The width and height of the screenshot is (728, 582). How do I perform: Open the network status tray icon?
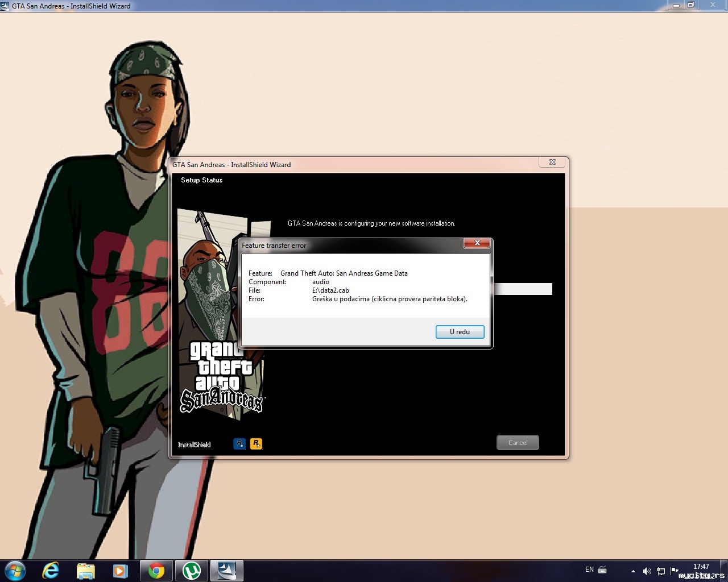[661, 571]
